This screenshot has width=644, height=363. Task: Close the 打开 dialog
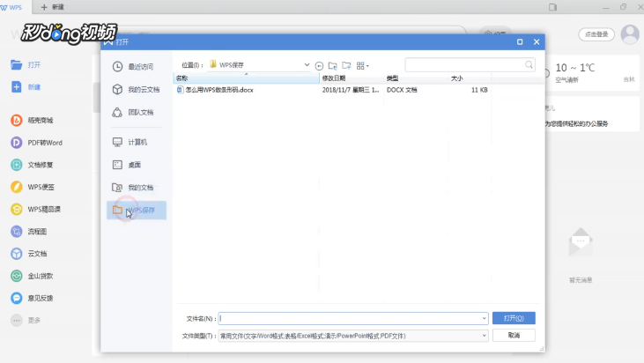click(537, 42)
